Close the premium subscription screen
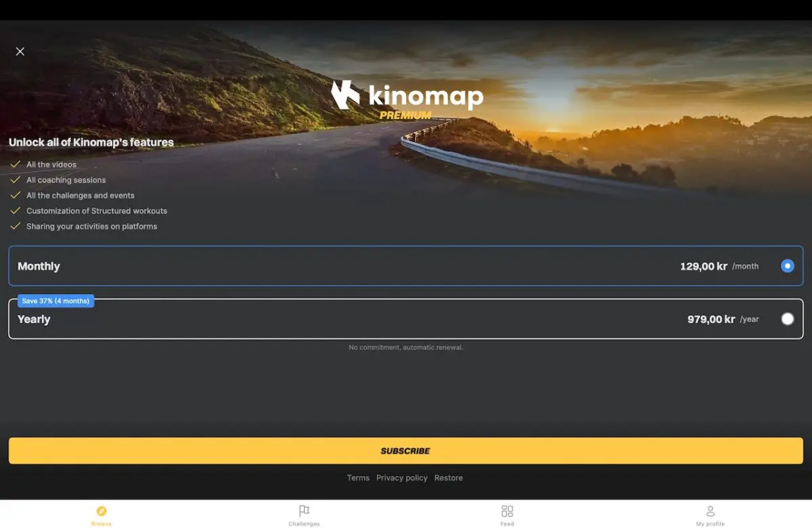 click(x=20, y=51)
